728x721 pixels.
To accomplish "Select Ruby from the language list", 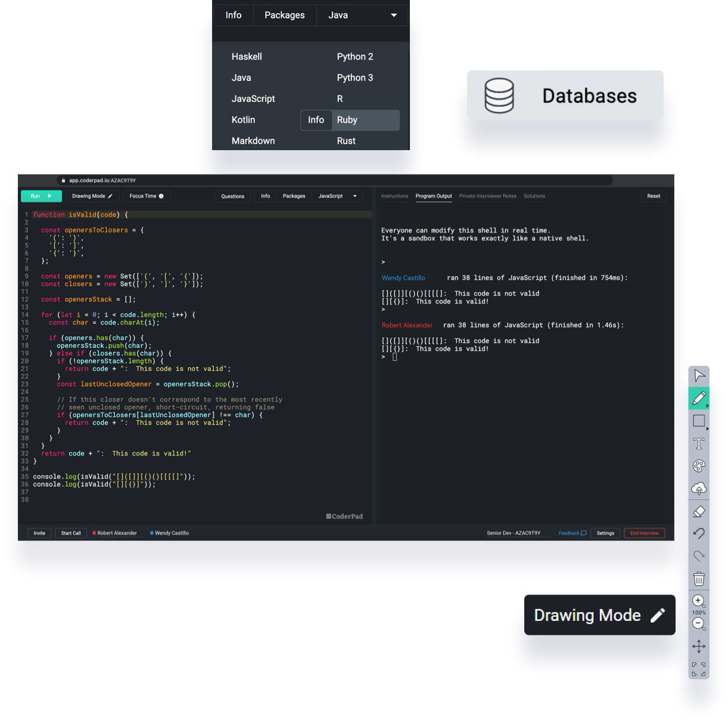I will click(347, 120).
